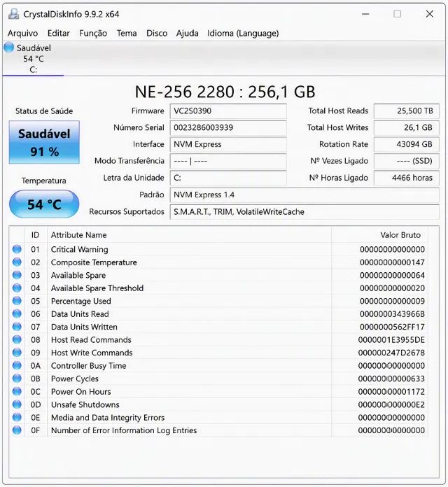Click raw value 000000247D2678
Screen dimensions: 448x487
(x=391, y=353)
